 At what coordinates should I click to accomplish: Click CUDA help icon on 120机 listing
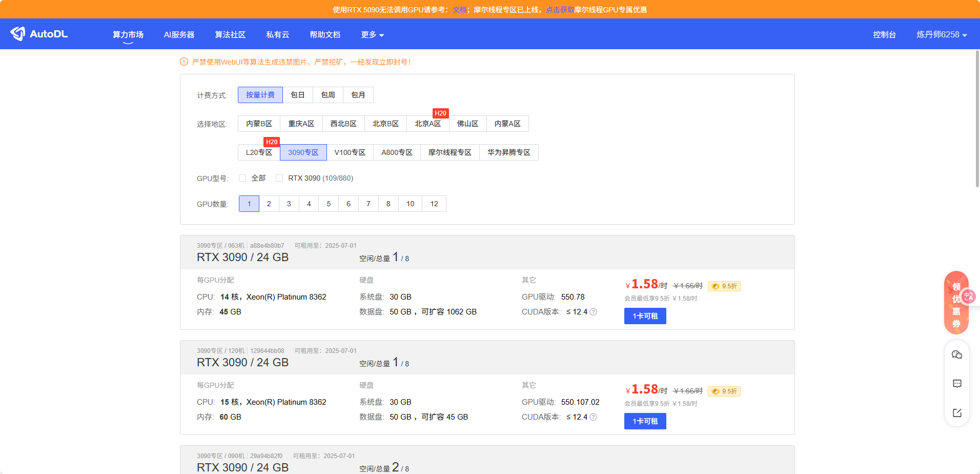(594, 417)
